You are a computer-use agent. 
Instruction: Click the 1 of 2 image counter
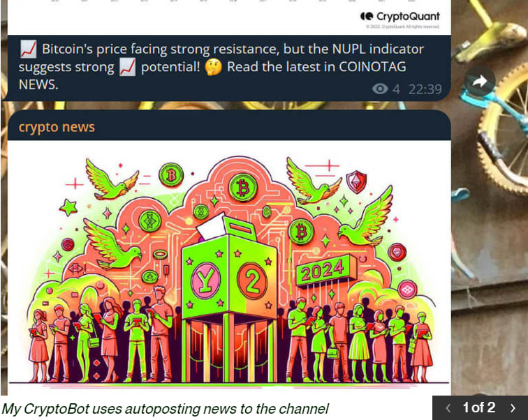(x=479, y=407)
